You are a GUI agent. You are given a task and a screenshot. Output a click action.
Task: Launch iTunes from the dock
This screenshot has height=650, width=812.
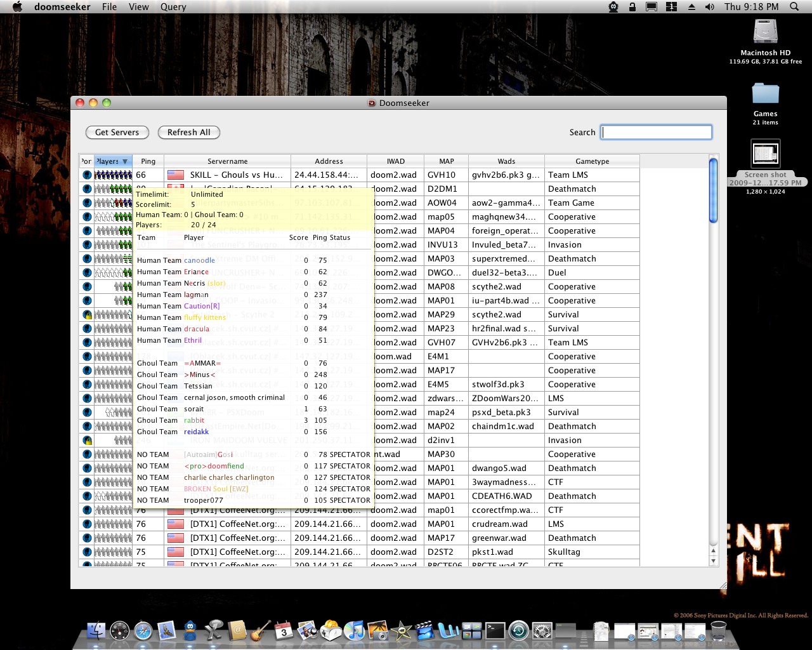tap(355, 631)
